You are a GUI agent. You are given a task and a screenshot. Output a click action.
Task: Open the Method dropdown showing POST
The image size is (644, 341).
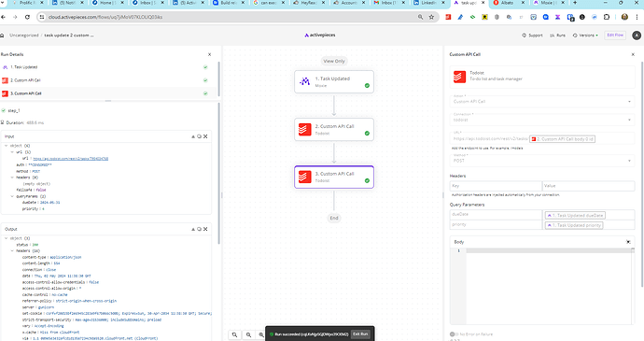[542, 161]
